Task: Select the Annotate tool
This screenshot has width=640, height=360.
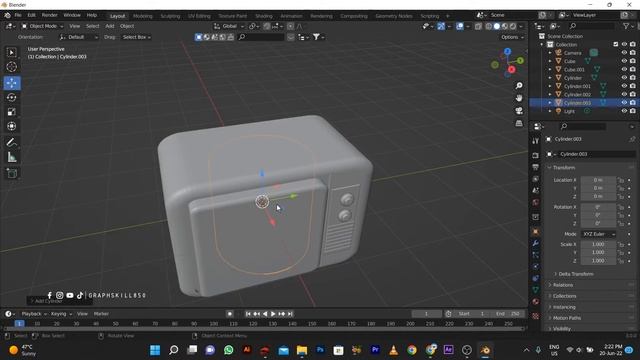Action: [11, 142]
